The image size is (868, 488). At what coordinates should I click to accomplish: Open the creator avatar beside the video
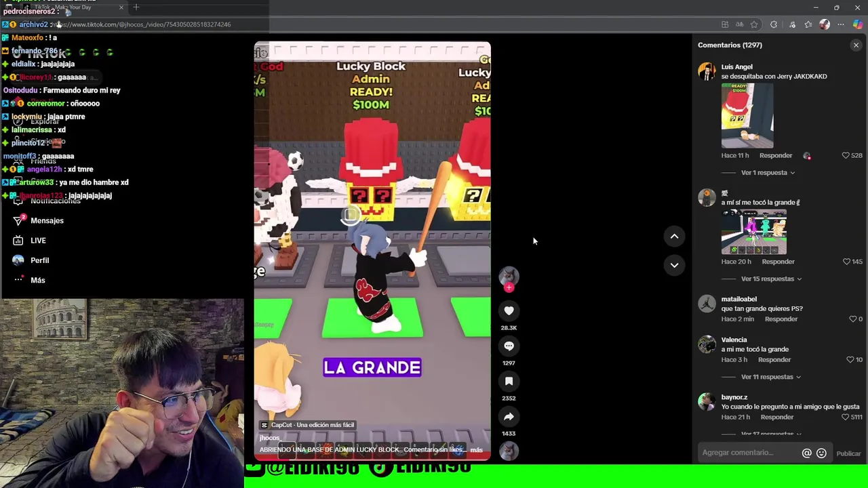tap(509, 275)
